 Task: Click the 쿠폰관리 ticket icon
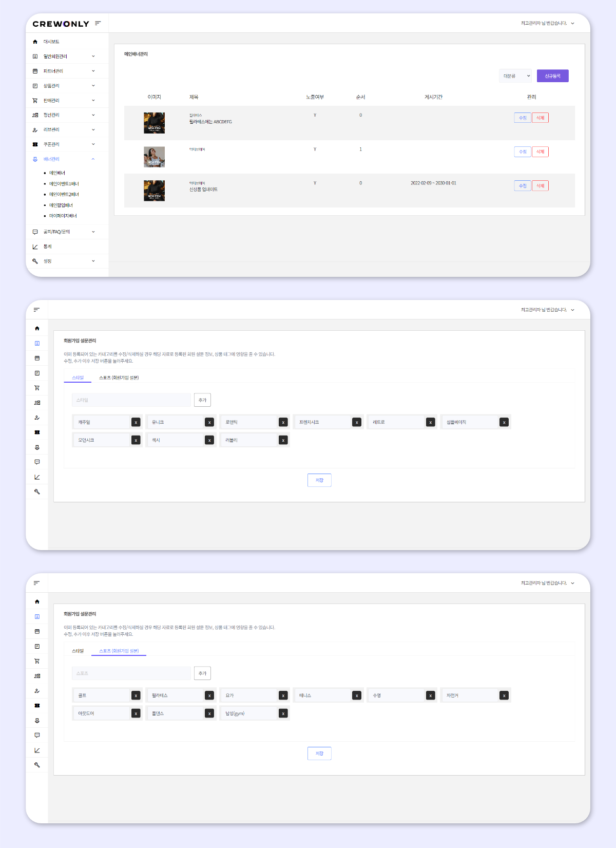click(x=35, y=144)
